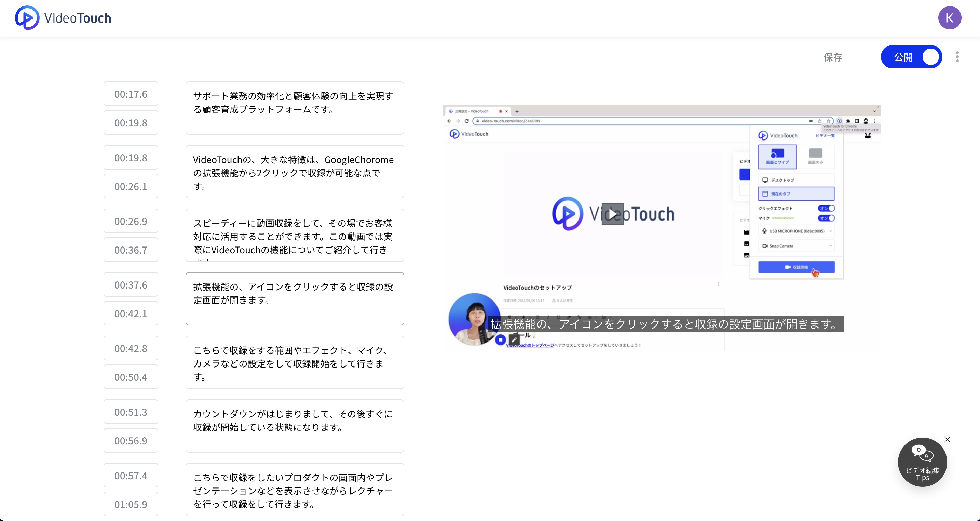
Task: Click ビデオ一覧 link in the preview popup
Action: pos(825,136)
